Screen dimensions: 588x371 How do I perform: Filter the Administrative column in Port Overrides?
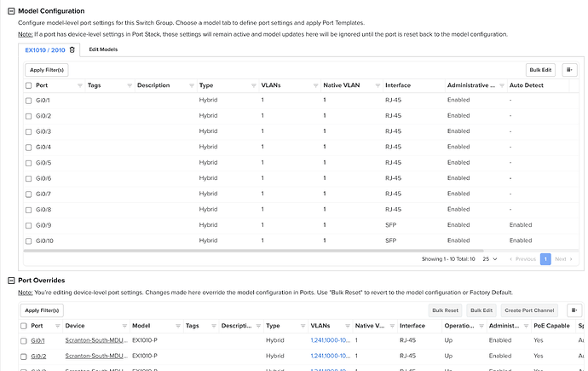(526, 326)
